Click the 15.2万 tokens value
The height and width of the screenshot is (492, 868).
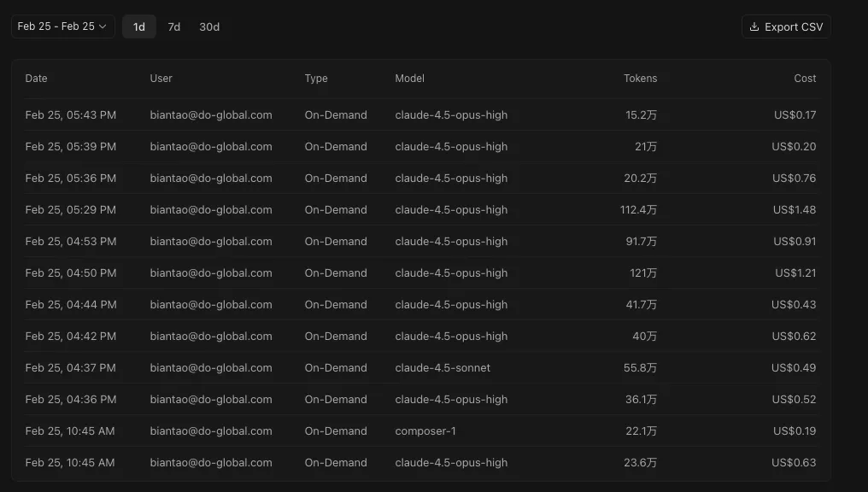[x=641, y=115]
